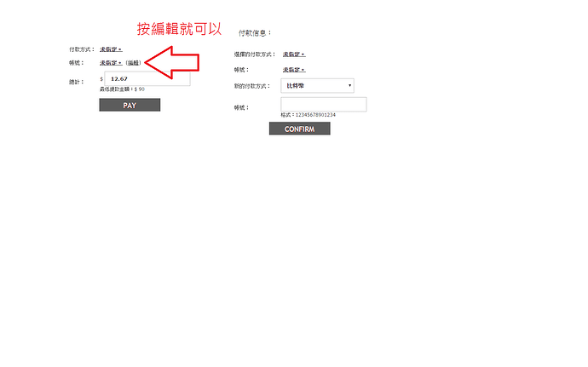The width and height of the screenshot is (588, 367).
Task: Select the 選擇的付款方式 label
Action: (x=255, y=54)
